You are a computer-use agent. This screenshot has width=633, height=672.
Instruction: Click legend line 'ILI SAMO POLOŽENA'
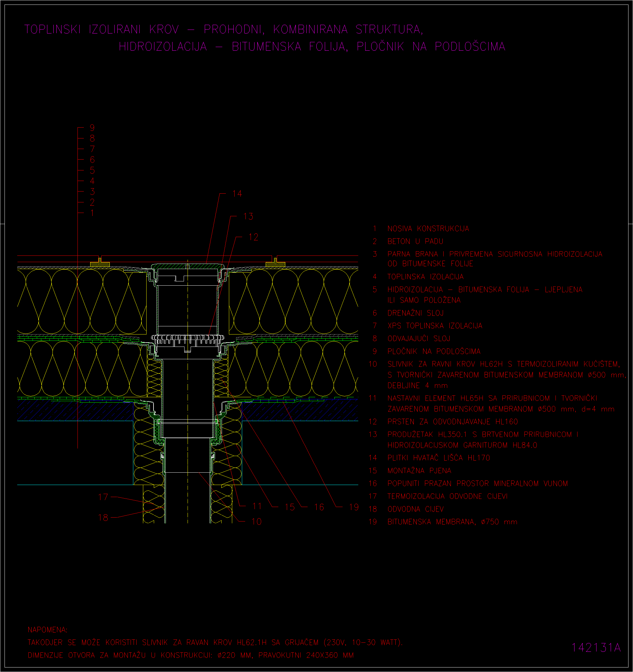424,300
